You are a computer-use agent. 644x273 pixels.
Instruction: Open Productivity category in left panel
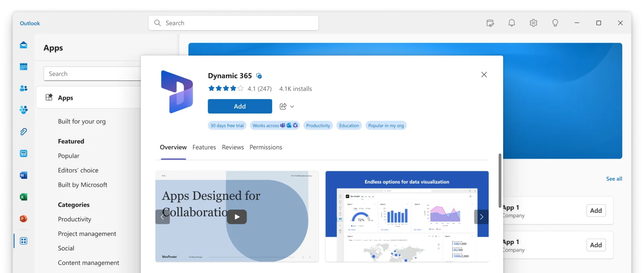pyautogui.click(x=74, y=219)
